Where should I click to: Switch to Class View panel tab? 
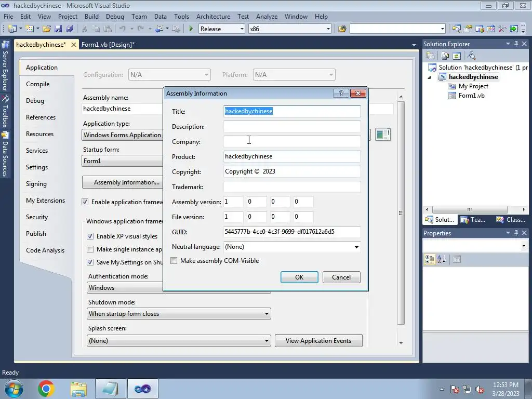[511, 220]
